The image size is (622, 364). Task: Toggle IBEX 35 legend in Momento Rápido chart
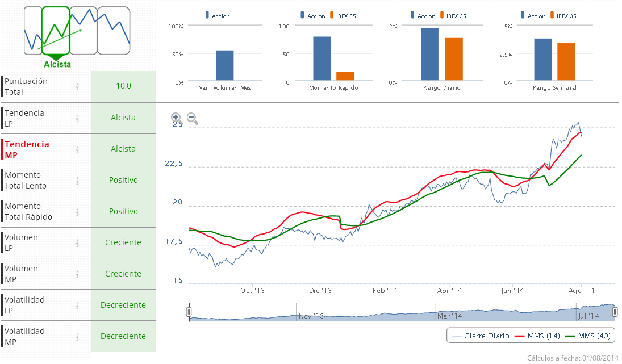tap(342, 16)
